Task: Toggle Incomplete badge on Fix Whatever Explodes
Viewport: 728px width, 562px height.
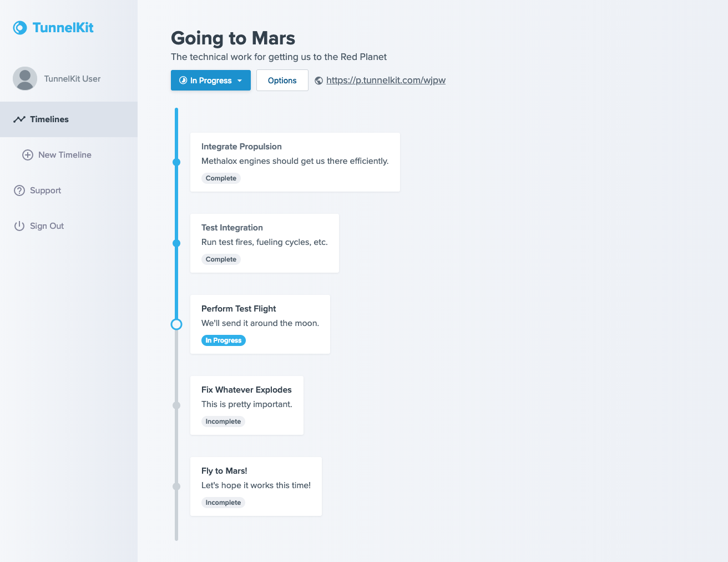Action: [223, 421]
